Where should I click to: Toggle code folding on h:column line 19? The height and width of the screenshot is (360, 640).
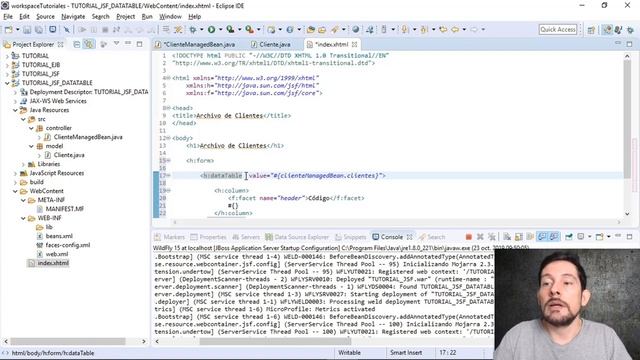pos(168,191)
